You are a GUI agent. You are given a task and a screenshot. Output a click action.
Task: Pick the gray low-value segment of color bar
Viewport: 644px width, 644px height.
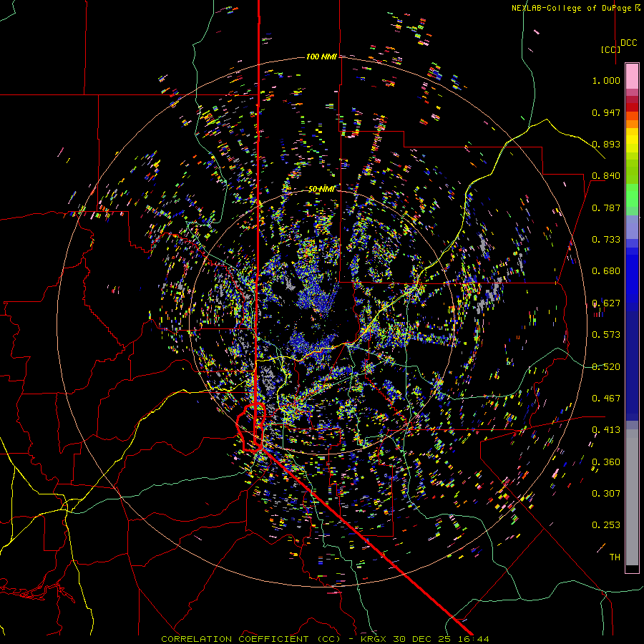click(x=632, y=497)
